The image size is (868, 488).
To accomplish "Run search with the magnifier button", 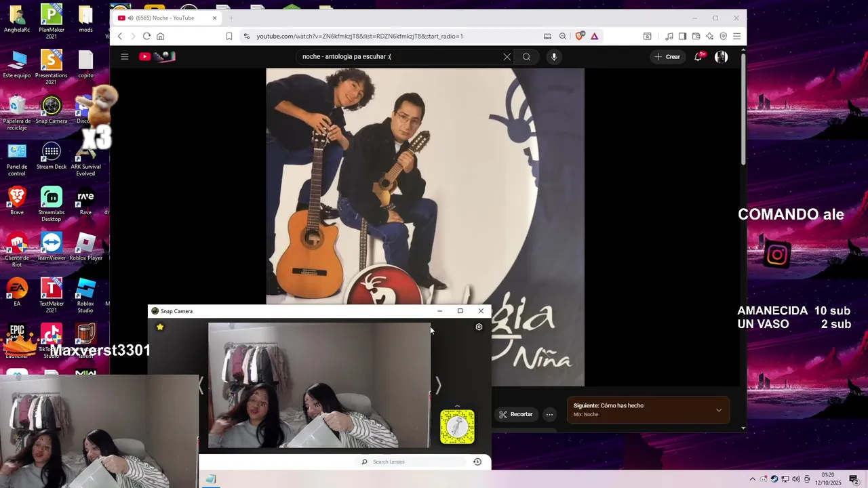I will 526,57.
